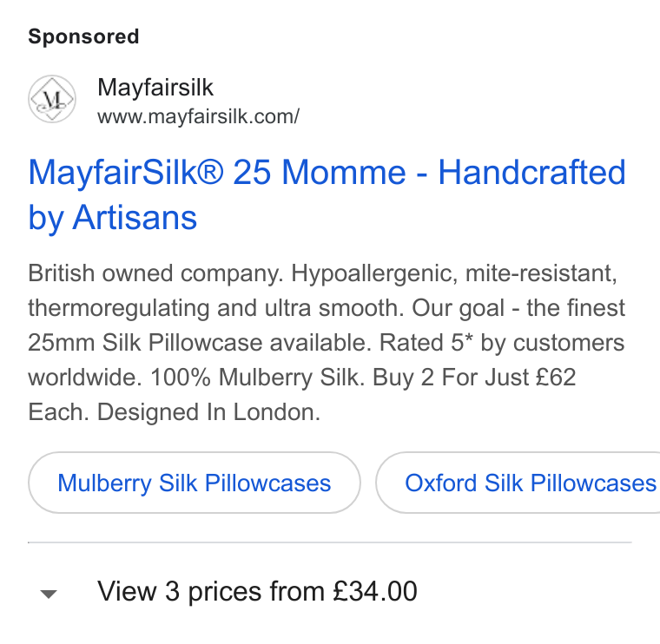Click "View 3 prices from £34.00" text
Viewport: 660px width, 644px height.
pos(257,591)
